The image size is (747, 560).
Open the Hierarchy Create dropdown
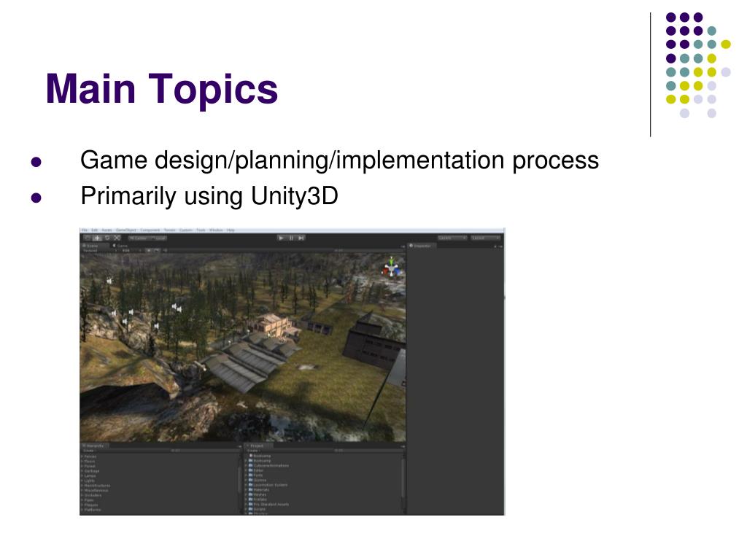88,451
